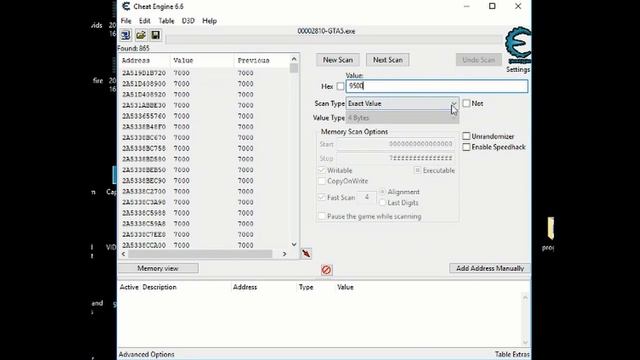Click results list scroll down arrow
This screenshot has height=360, width=640.
click(x=294, y=244)
